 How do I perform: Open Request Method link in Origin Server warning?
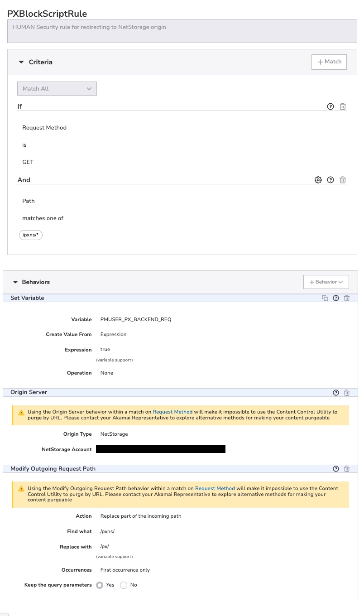pyautogui.click(x=172, y=412)
